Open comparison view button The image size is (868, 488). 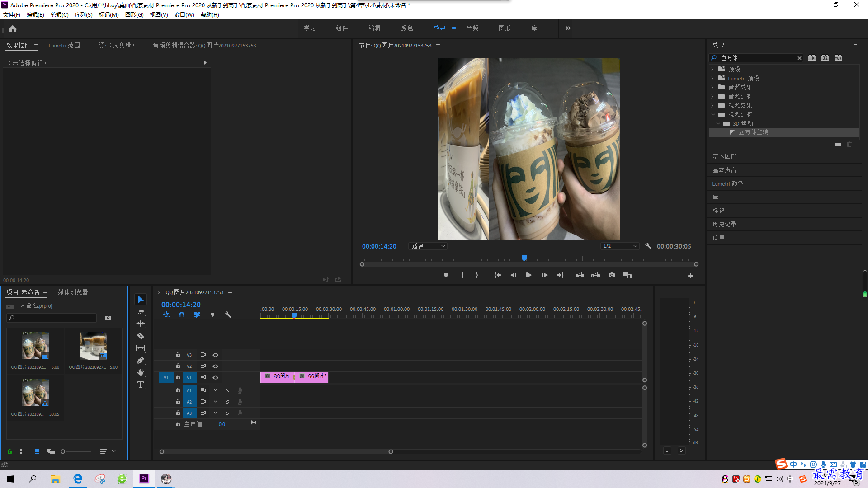coord(627,275)
